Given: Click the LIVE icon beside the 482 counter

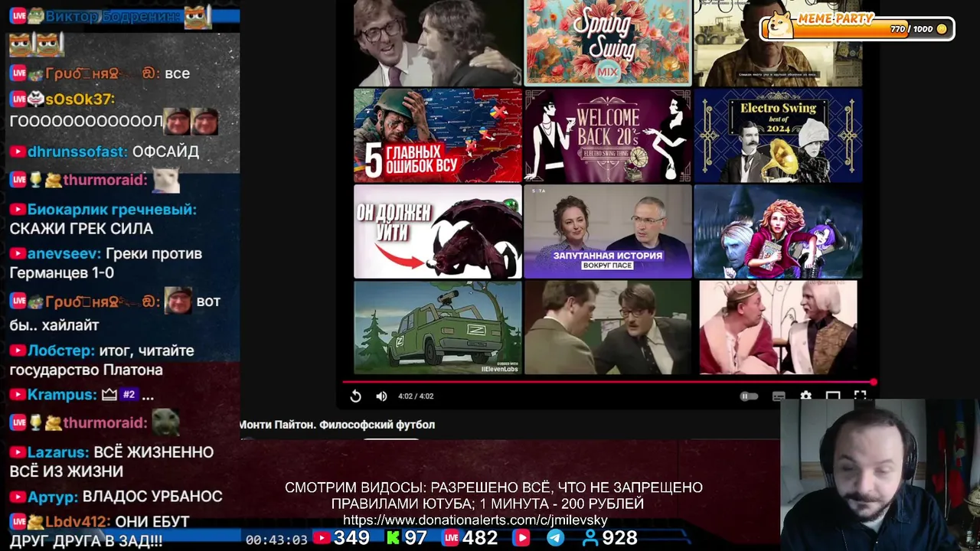Looking at the screenshot, I should 451,538.
